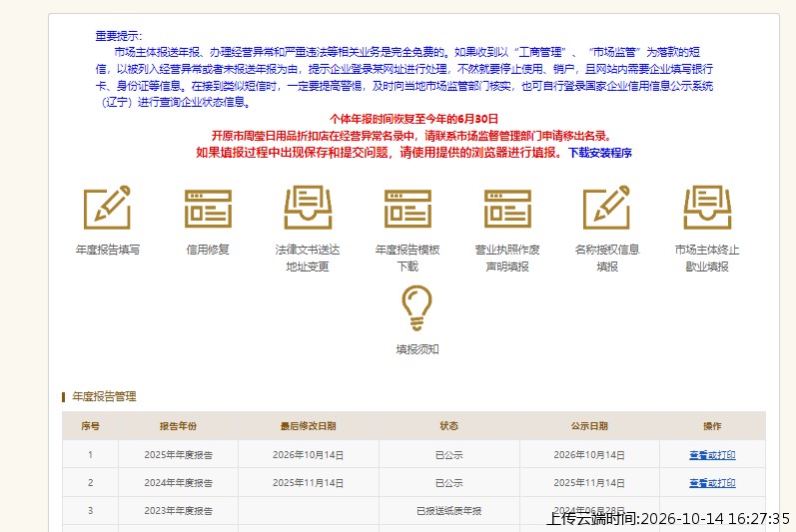This screenshot has height=532, width=796.
Task: Click the 年度报告填写 label
Action: point(108,250)
